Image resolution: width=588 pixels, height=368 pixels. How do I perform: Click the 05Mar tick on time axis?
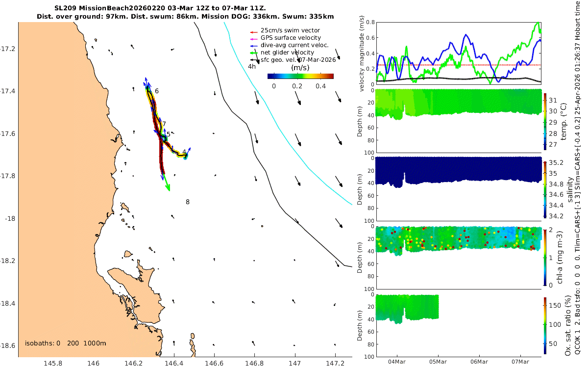click(x=438, y=362)
